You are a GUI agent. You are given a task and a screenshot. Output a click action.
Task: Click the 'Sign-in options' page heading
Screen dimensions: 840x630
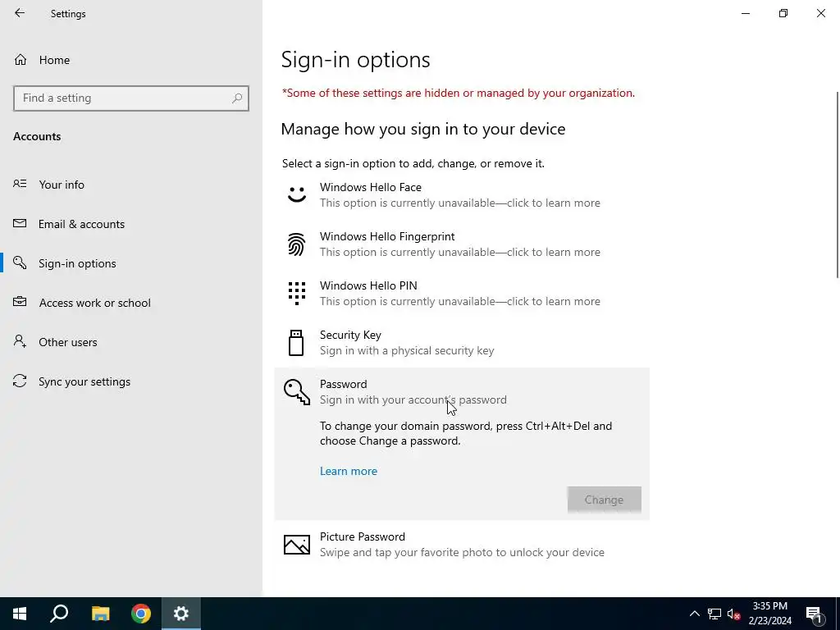point(356,59)
